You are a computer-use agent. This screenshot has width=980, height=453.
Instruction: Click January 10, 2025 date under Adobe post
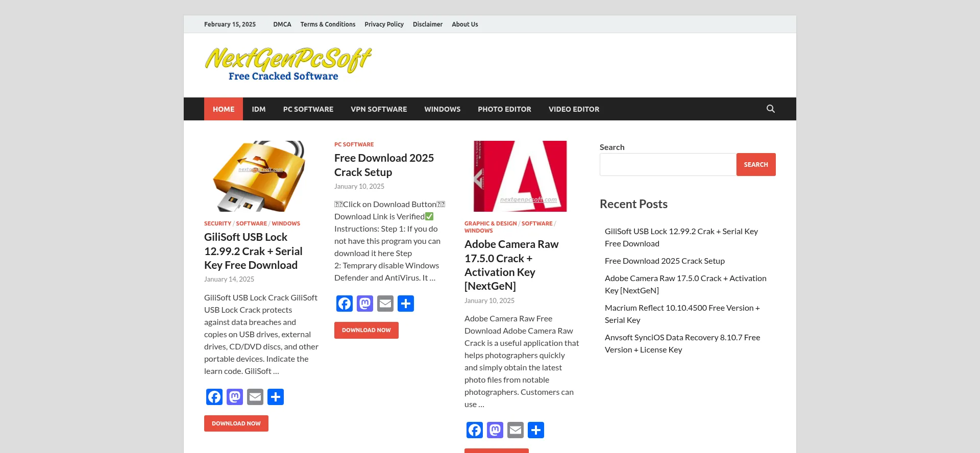[489, 300]
